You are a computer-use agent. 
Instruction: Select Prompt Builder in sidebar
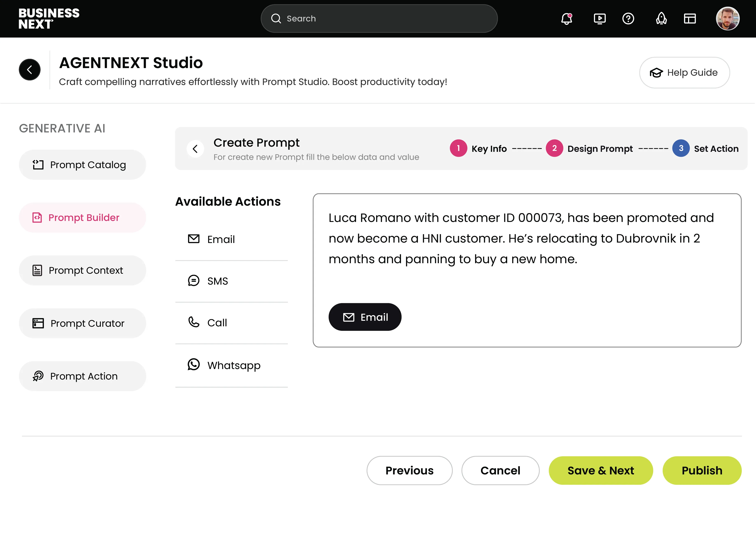coord(82,218)
